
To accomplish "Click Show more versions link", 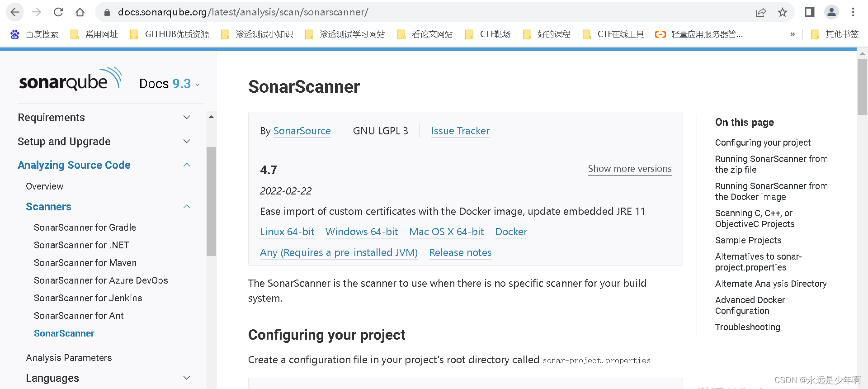I will coord(630,169).
